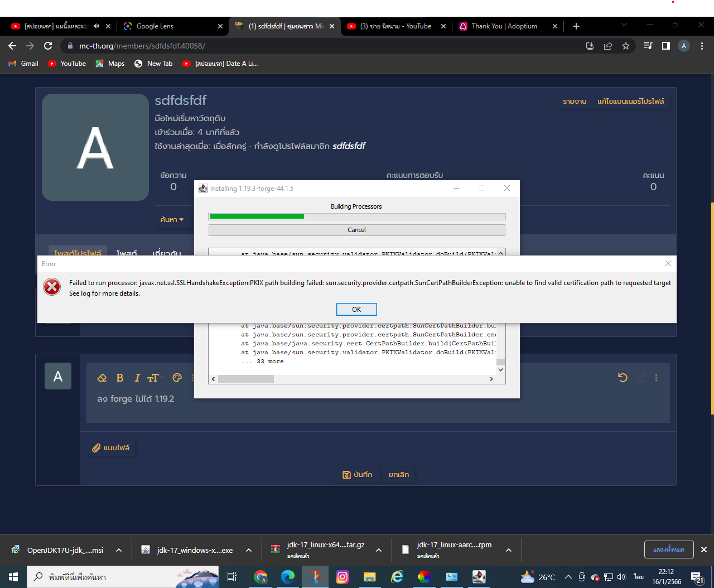Click the share page icon

[608, 46]
